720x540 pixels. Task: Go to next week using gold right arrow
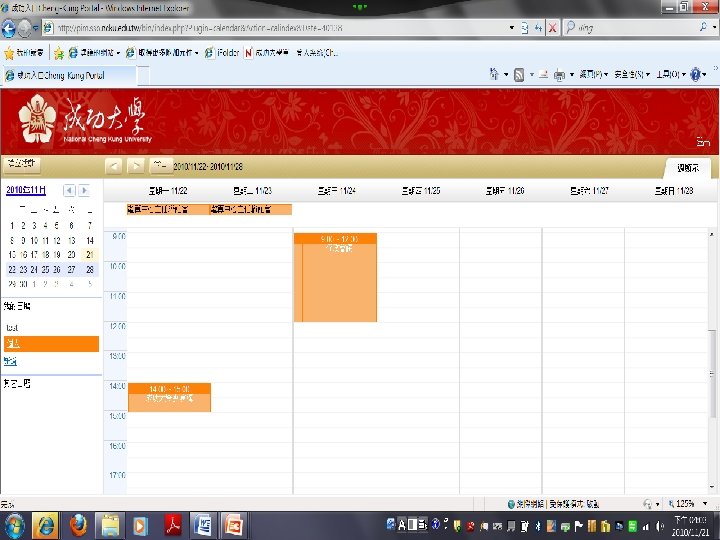(x=135, y=166)
